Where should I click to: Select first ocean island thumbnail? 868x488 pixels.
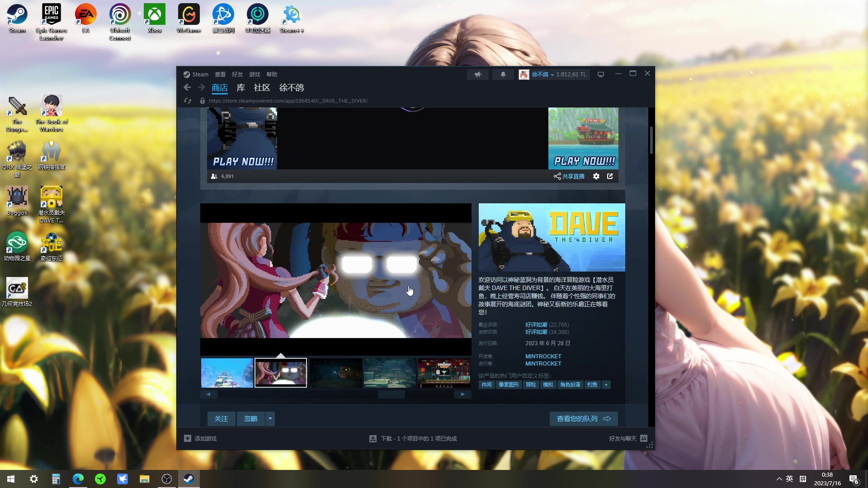[x=227, y=373]
